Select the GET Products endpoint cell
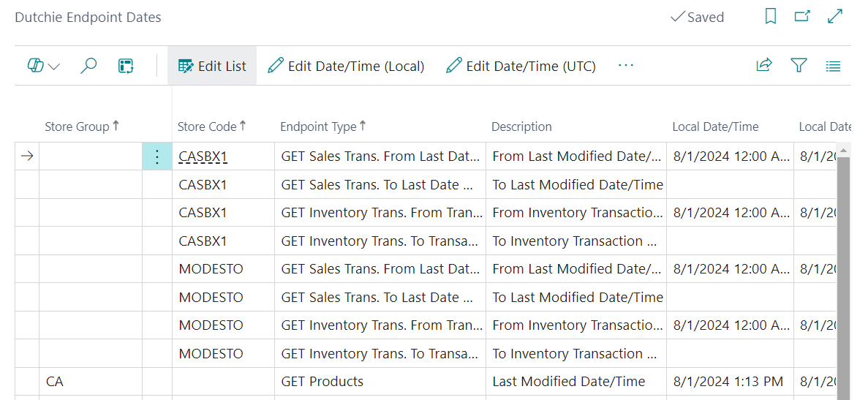 [x=322, y=382]
